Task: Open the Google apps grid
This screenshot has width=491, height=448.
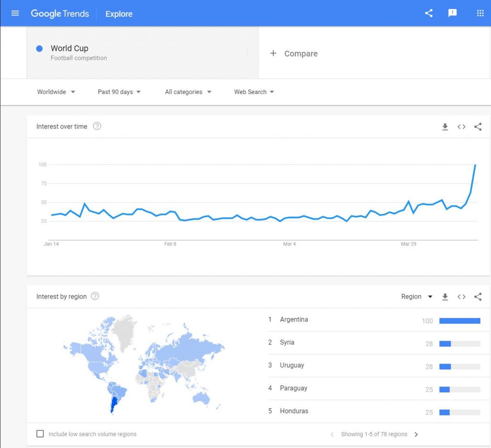Action: tap(480, 13)
